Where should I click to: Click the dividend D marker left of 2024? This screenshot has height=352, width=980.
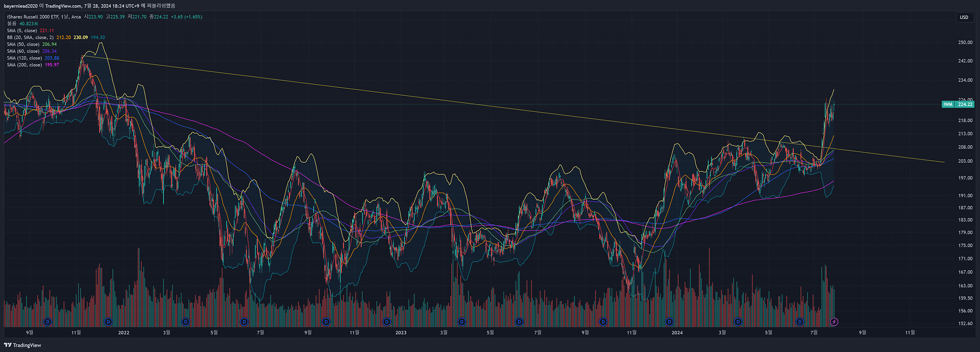[669, 322]
